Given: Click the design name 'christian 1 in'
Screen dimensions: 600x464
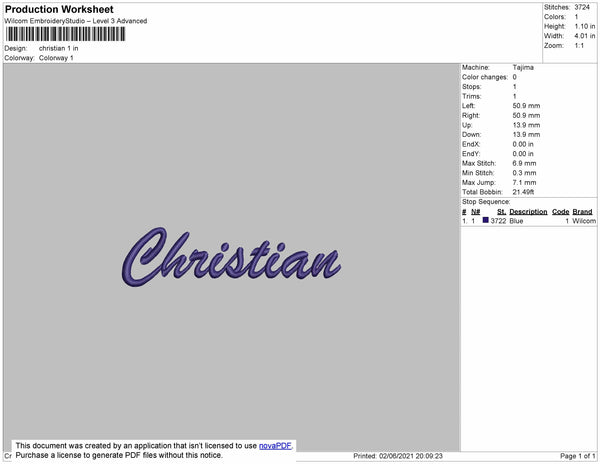Looking at the screenshot, I should coord(59,48).
